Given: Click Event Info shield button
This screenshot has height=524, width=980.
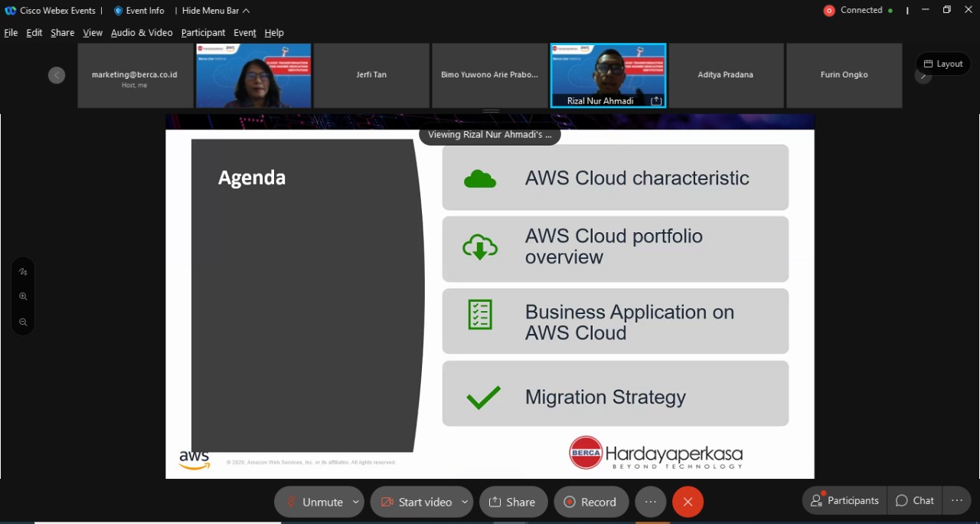Looking at the screenshot, I should point(139,11).
